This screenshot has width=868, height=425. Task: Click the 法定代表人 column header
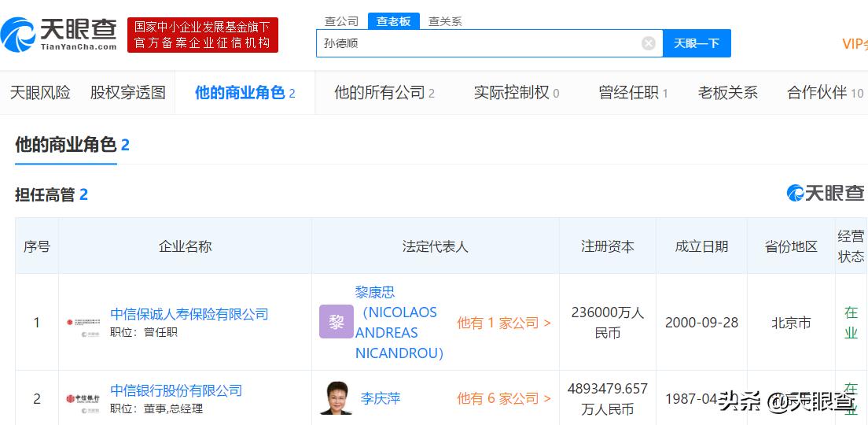[435, 246]
